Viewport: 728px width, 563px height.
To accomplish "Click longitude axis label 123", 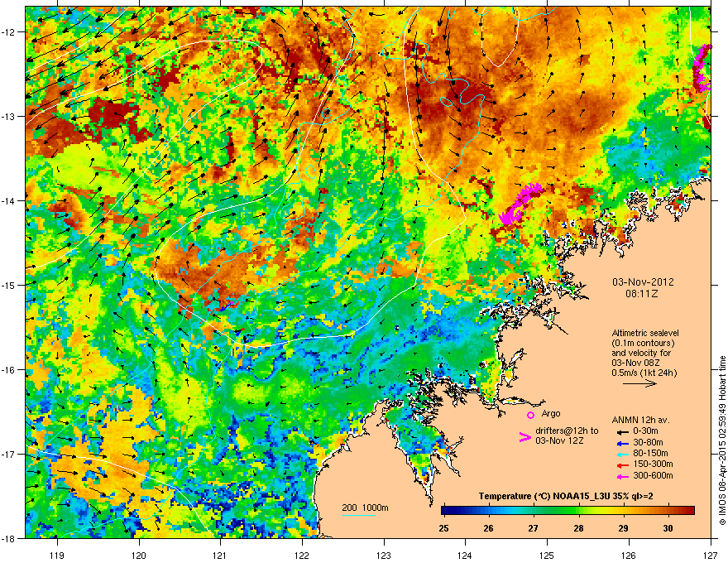I will coord(384,555).
